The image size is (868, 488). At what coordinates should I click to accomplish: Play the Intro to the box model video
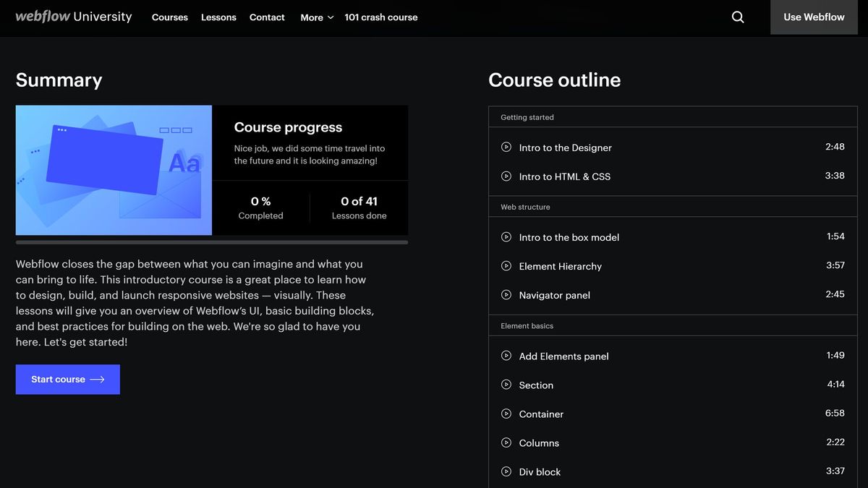(569, 236)
